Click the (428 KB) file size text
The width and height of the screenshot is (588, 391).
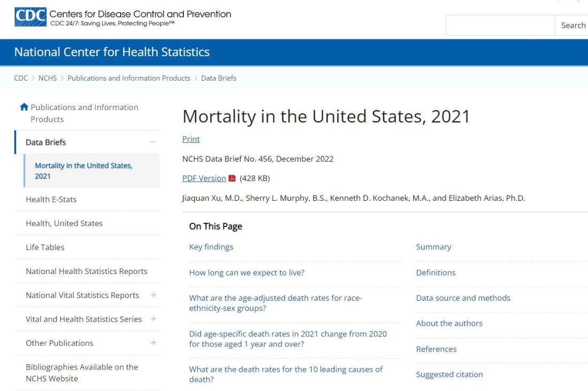(x=254, y=178)
